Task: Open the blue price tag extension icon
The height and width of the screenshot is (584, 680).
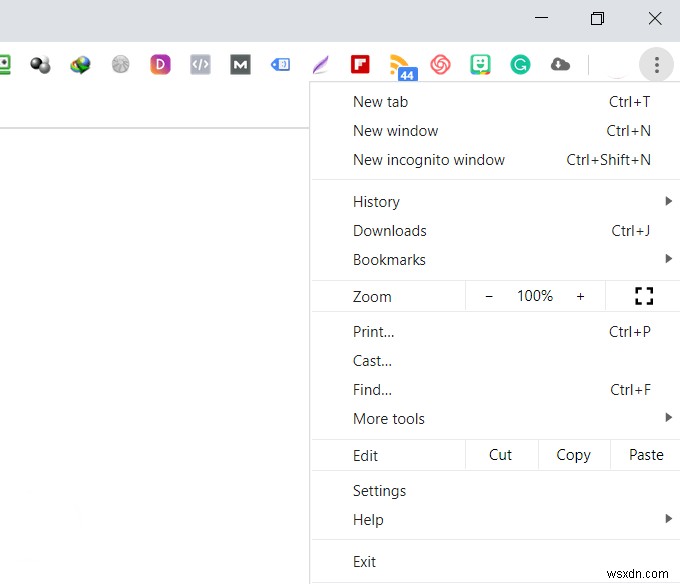Action: point(280,65)
